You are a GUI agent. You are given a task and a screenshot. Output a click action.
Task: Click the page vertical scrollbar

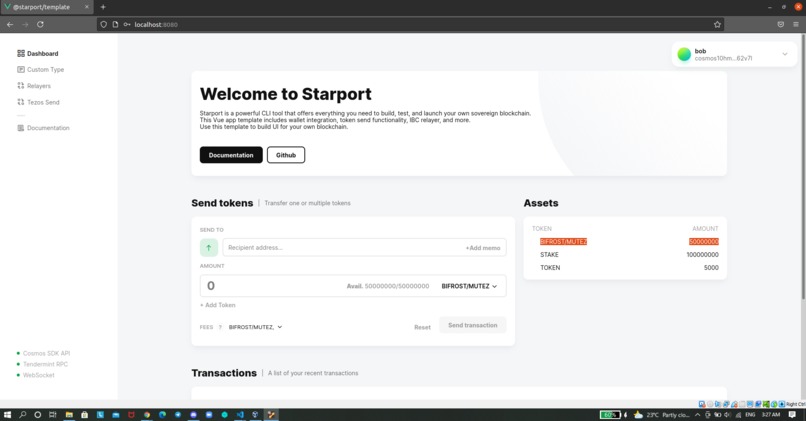tap(803, 167)
